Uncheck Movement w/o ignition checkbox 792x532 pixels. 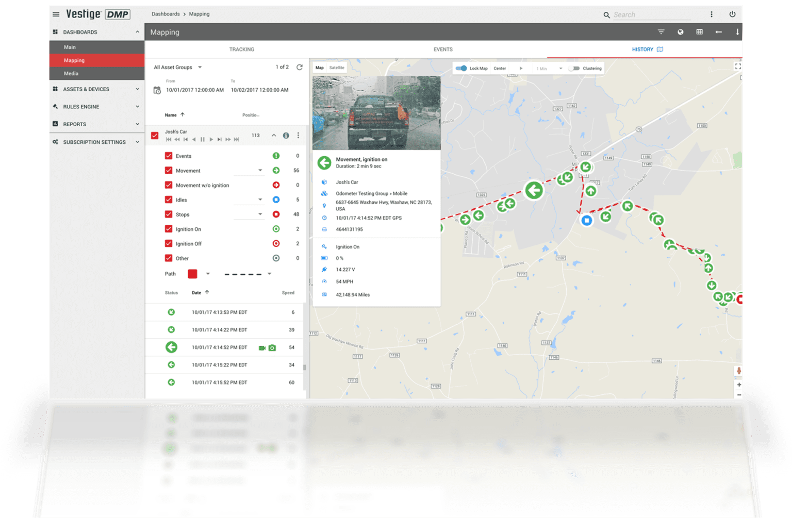tap(169, 185)
